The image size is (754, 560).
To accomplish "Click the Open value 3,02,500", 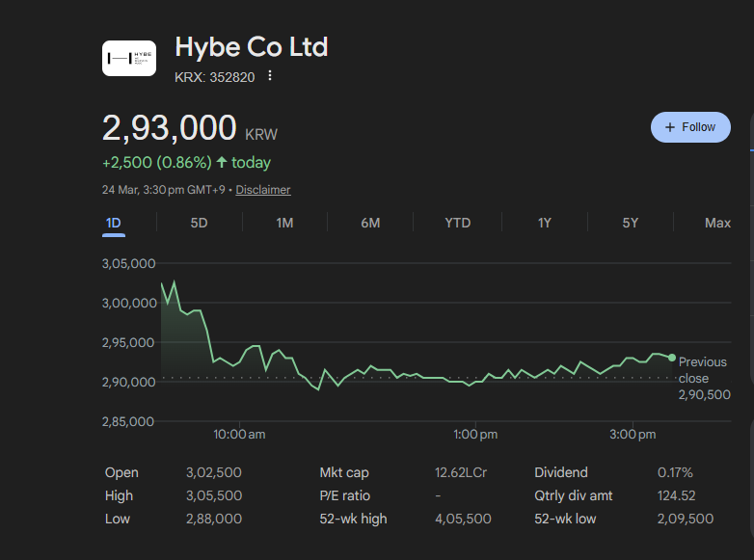I will pyautogui.click(x=213, y=472).
